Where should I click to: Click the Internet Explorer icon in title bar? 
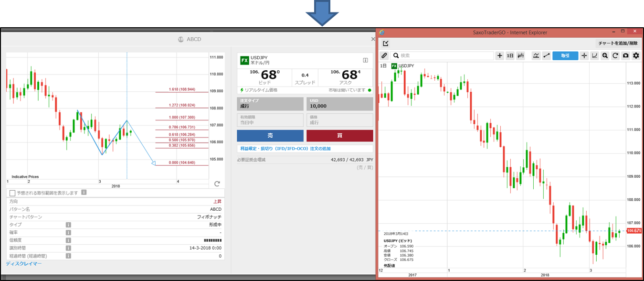tap(382, 32)
